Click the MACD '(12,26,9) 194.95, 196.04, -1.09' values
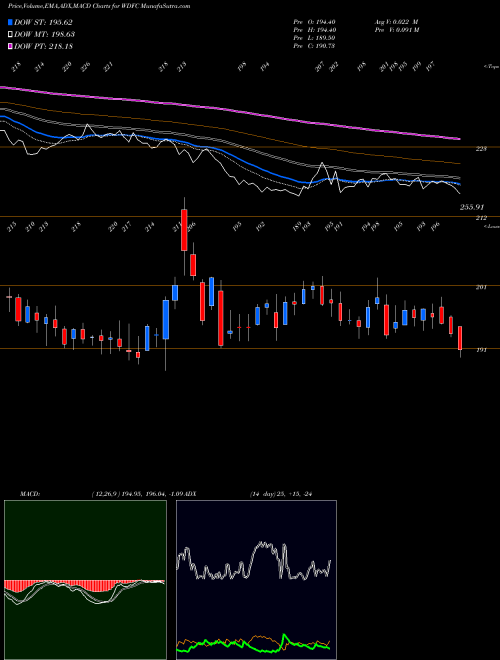 137,494
